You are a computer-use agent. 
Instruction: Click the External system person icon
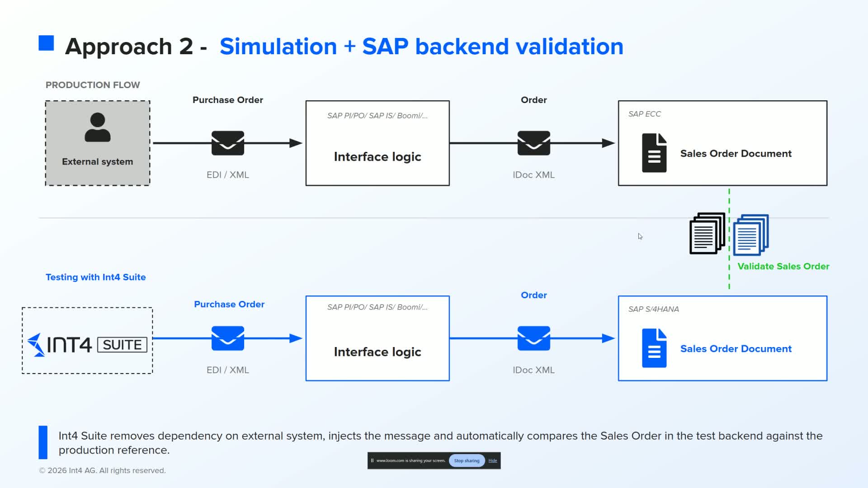97,127
